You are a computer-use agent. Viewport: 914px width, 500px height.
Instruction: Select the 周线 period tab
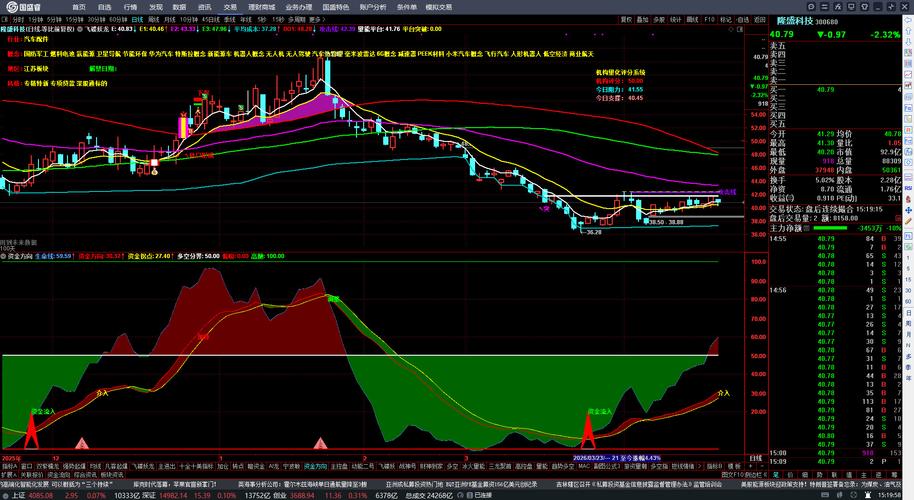click(x=154, y=19)
